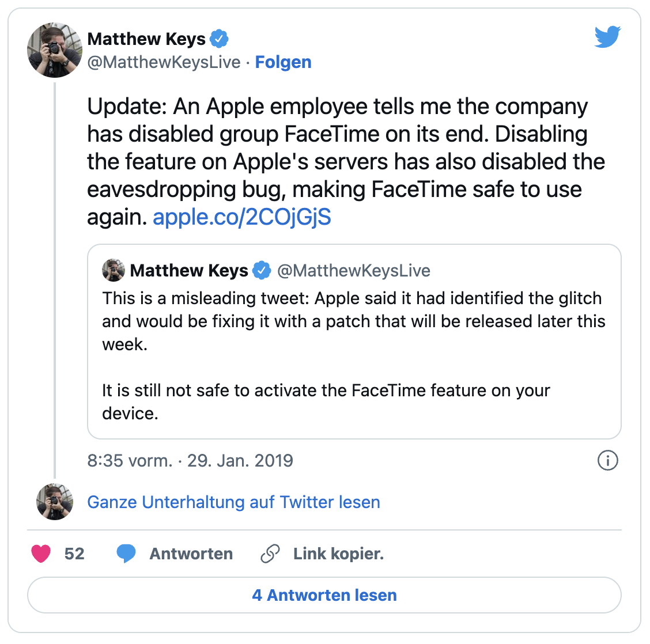The height and width of the screenshot is (644, 650).
Task: Click the heart like icon
Action: [x=41, y=554]
